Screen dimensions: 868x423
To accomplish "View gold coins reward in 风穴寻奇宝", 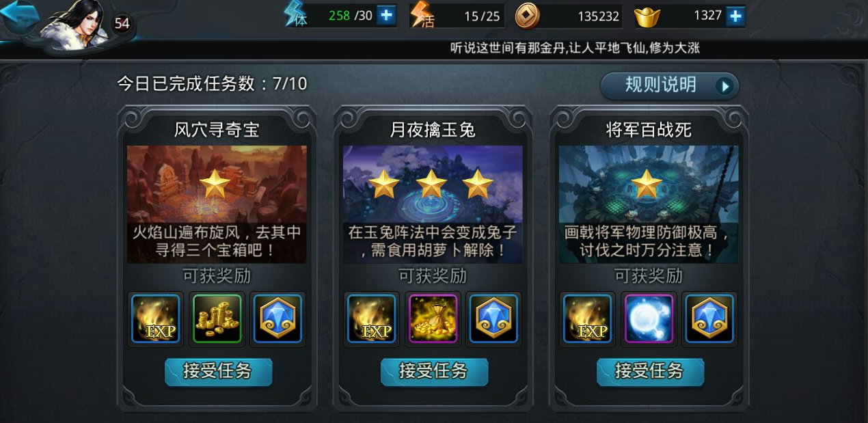I will point(217,318).
